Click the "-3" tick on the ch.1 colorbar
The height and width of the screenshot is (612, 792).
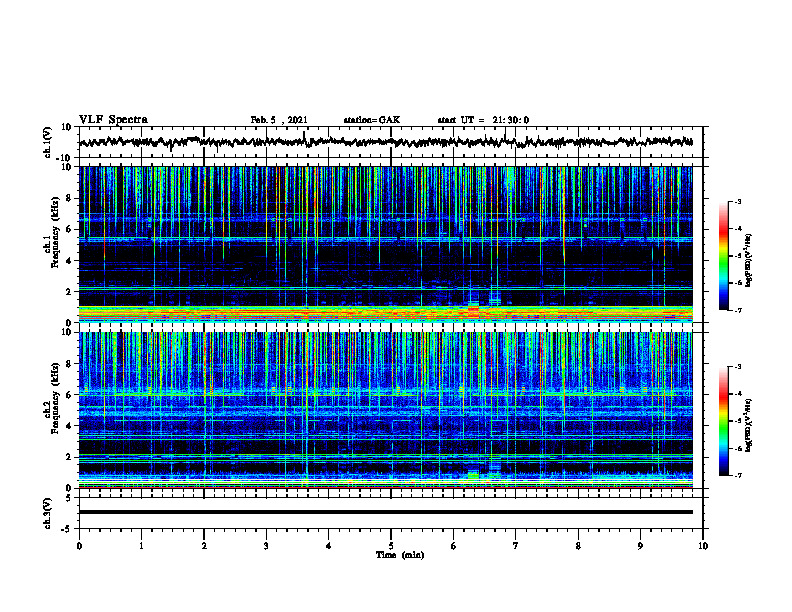point(738,201)
